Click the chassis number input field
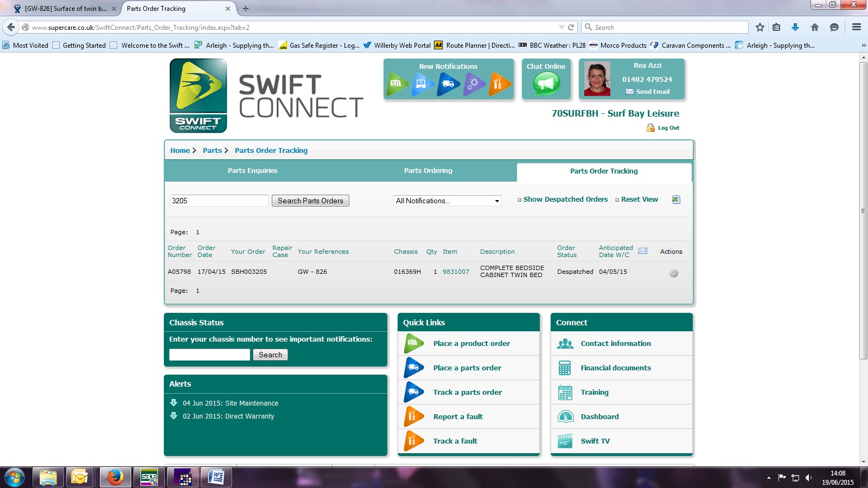868x488 pixels. point(209,355)
